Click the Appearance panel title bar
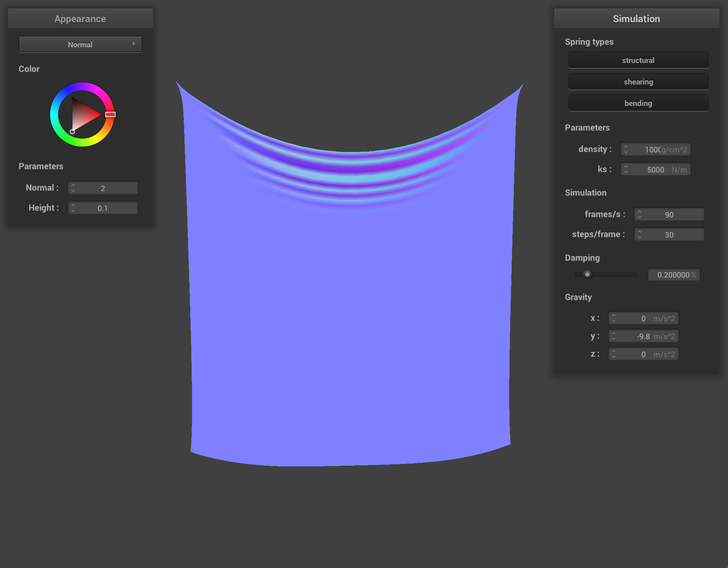This screenshot has height=568, width=728. (x=80, y=19)
